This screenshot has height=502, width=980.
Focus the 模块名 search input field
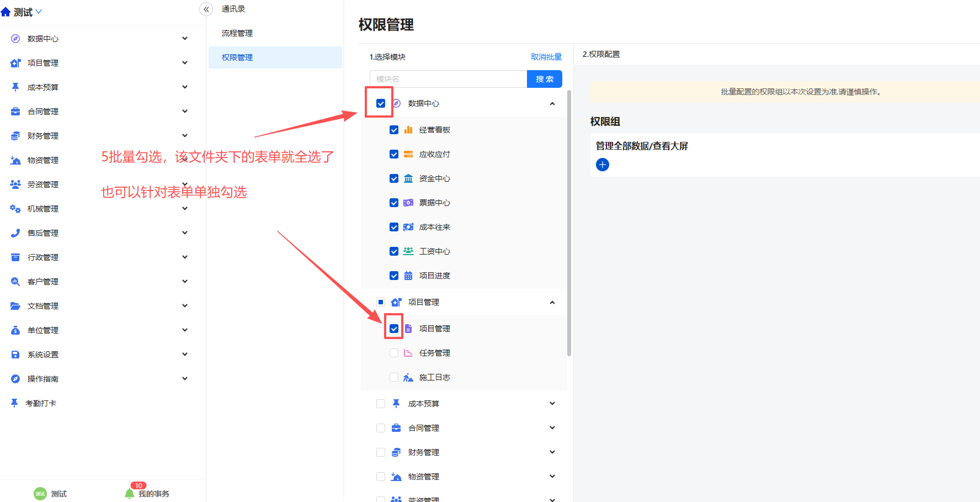pos(448,79)
